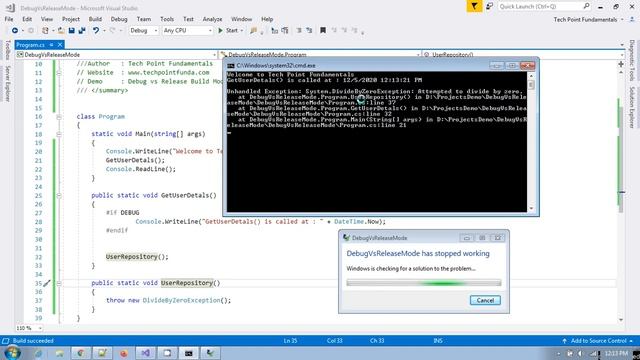Click the Quick Launch search field
Image resolution: width=640 pixels, height=360 pixels.
click(544, 7)
